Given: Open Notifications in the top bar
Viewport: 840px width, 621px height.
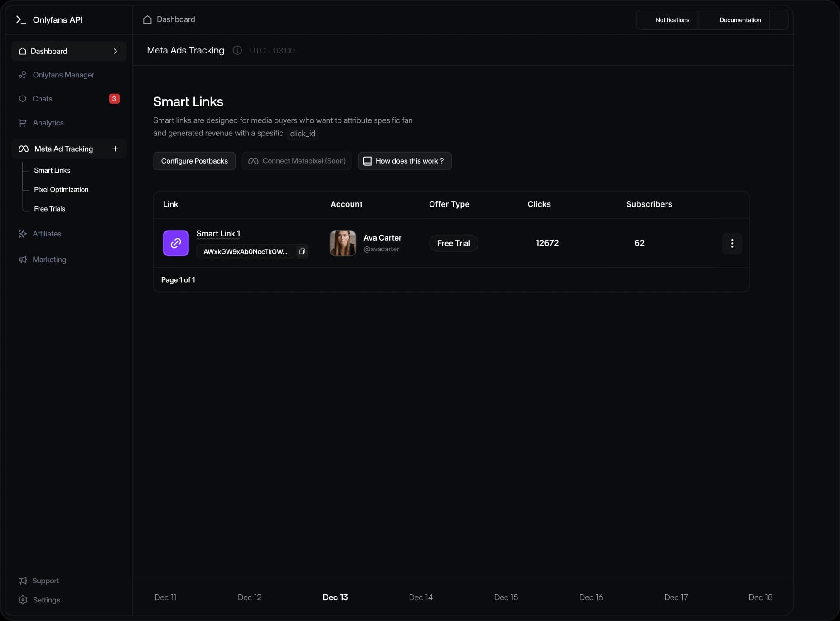Looking at the screenshot, I should click(x=672, y=20).
